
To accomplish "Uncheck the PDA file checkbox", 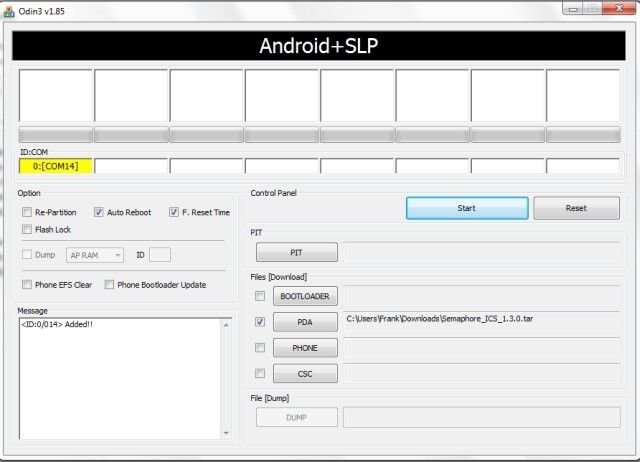I will click(x=260, y=322).
